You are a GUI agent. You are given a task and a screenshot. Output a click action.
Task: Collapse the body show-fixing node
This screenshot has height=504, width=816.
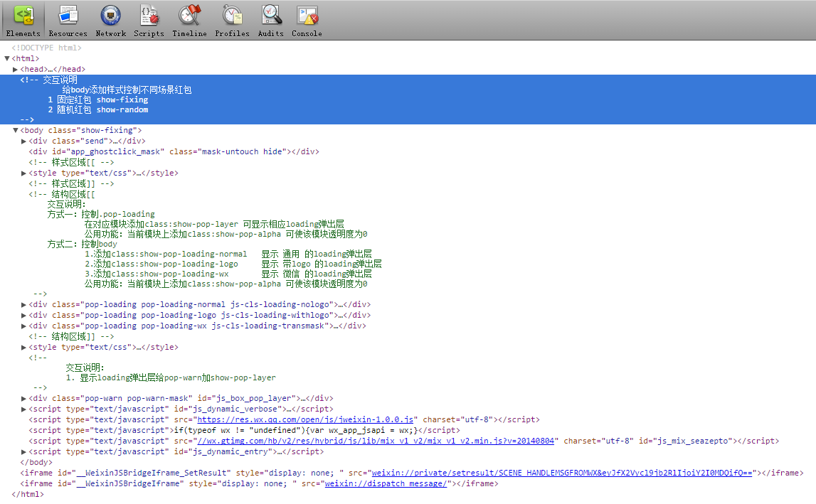pyautogui.click(x=16, y=130)
